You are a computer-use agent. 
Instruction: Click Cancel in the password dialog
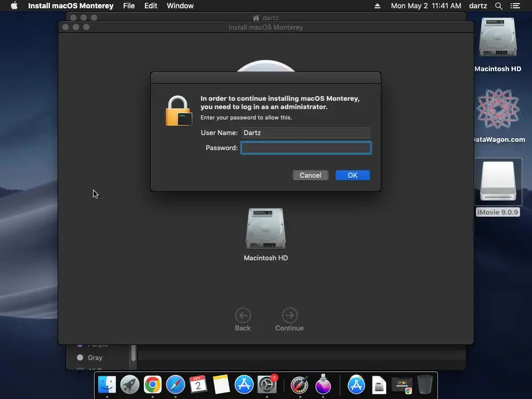(311, 176)
